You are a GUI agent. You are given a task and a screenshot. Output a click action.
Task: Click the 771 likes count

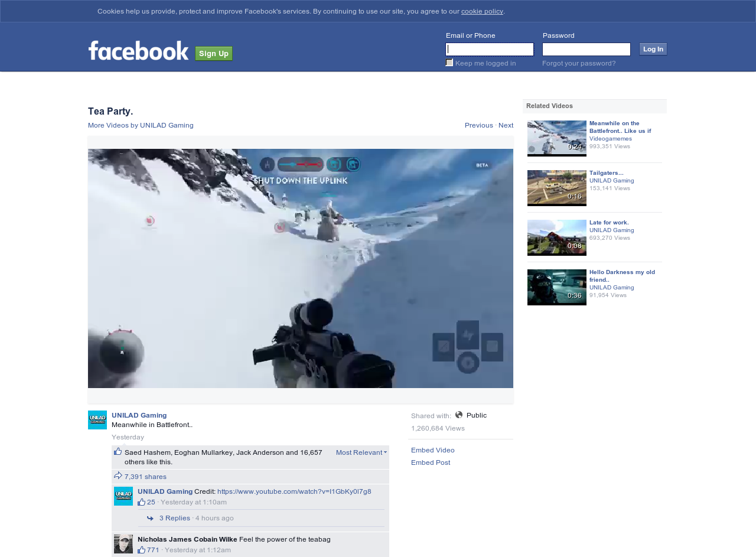point(153,550)
